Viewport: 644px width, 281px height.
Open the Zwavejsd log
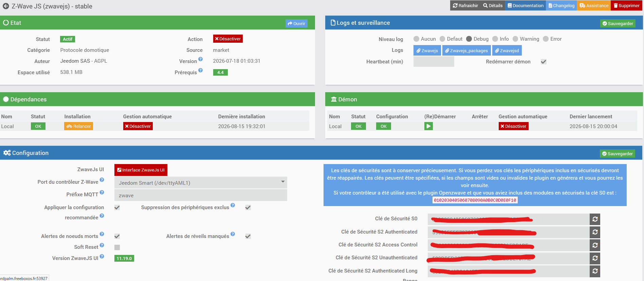[507, 51]
